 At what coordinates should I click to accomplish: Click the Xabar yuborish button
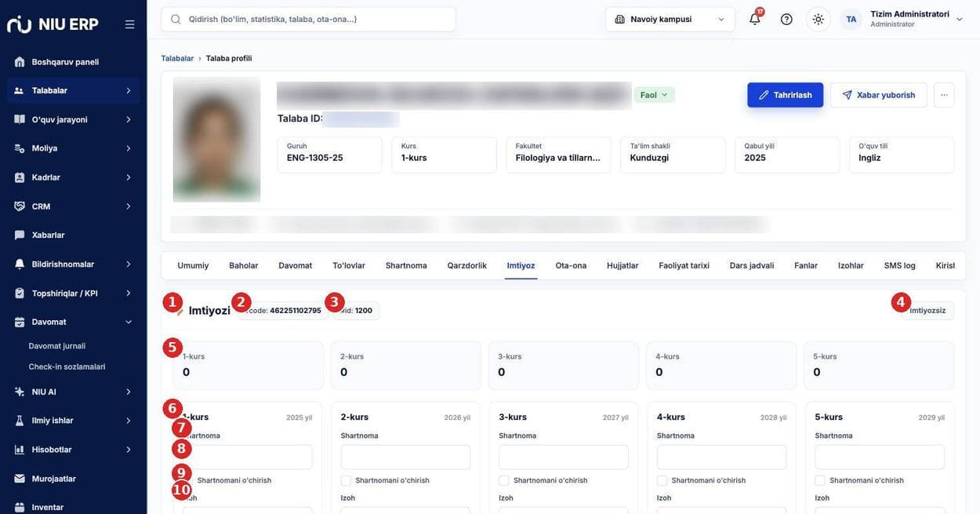tap(879, 95)
